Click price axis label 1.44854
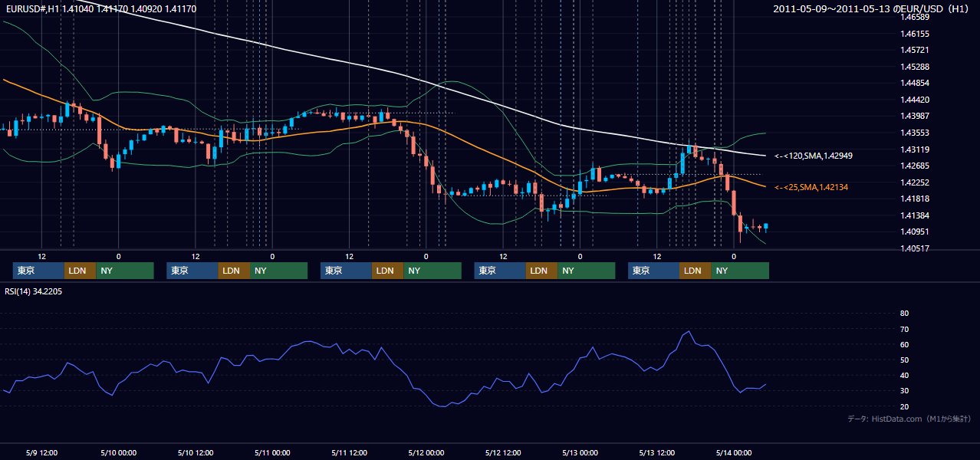The height and width of the screenshot is (460, 980). (914, 84)
